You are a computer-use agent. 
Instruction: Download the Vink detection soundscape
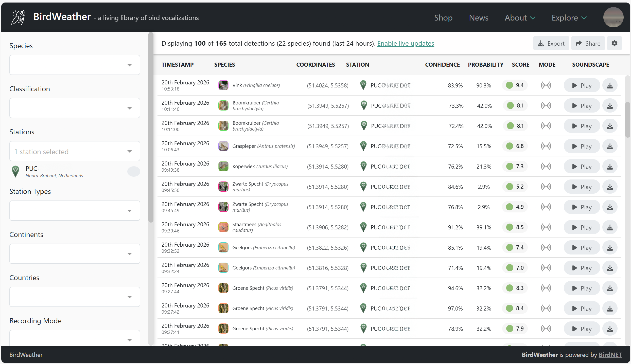pos(610,85)
